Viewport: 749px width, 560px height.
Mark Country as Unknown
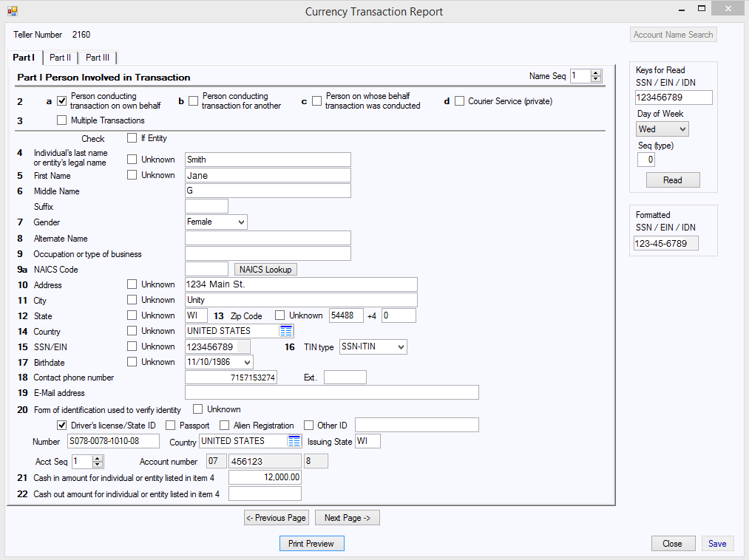[x=132, y=331]
